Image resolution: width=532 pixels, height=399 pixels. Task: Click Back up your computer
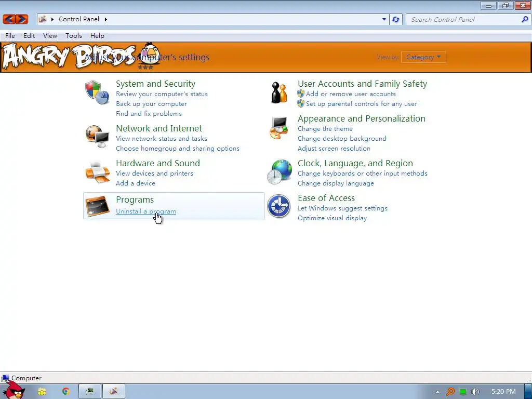click(x=151, y=104)
